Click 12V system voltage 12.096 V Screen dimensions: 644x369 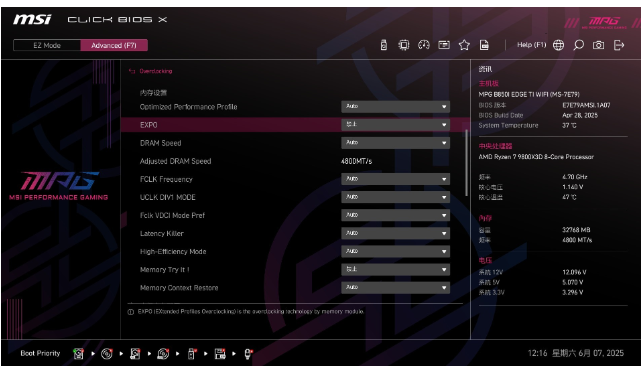[574, 272]
